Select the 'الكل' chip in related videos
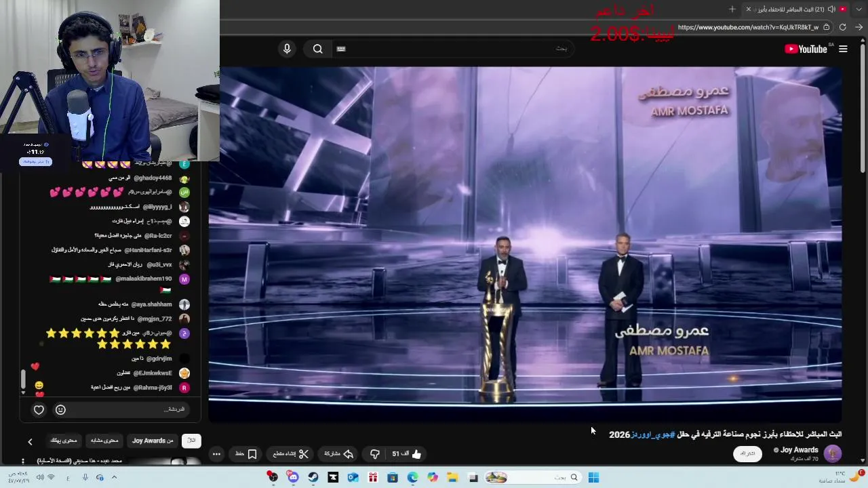 (x=191, y=441)
